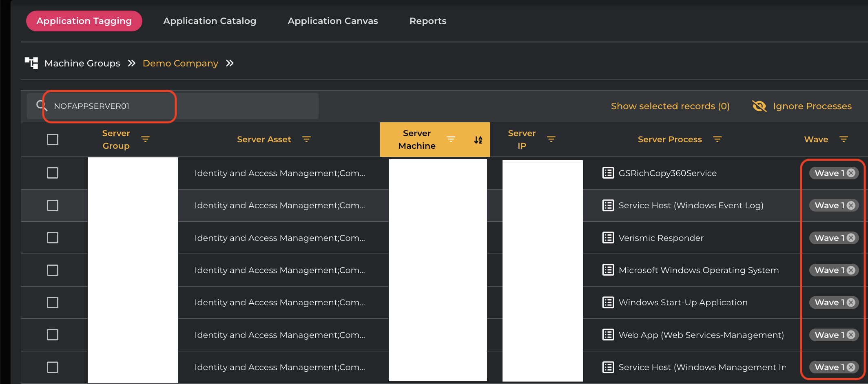Open the Server Process column filter
The height and width of the screenshot is (384, 868).
point(717,139)
